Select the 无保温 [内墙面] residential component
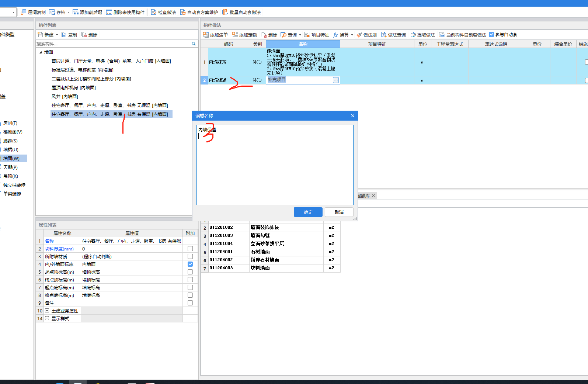This screenshot has height=384, width=588. (110, 105)
